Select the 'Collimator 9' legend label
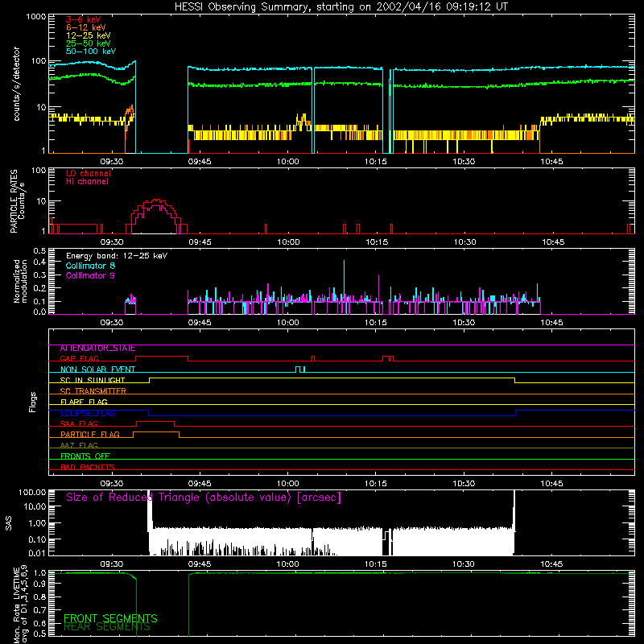 [90, 275]
